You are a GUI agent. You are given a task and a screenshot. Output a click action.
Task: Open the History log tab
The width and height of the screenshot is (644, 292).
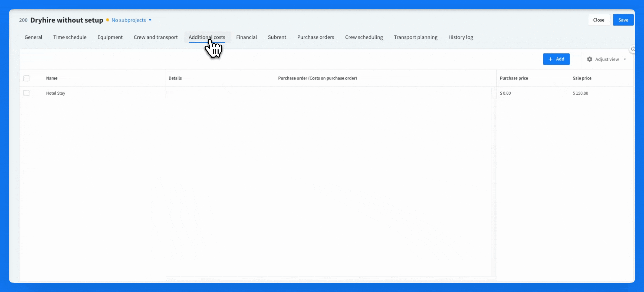tap(461, 37)
